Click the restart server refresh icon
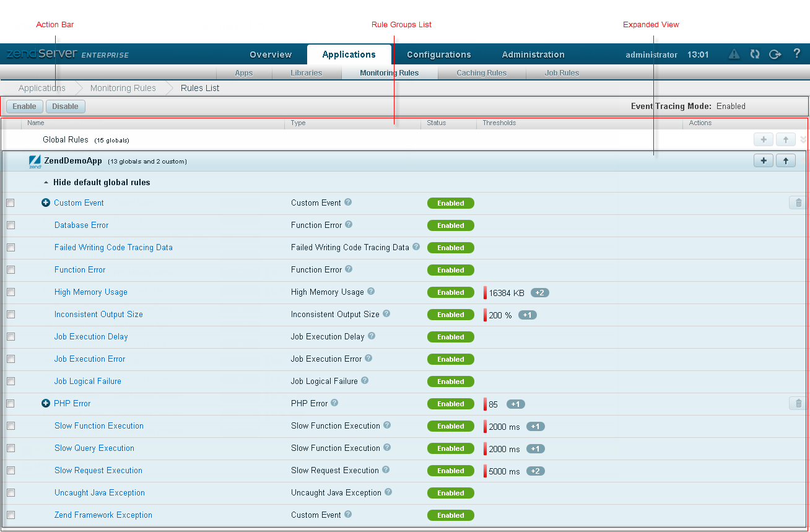The height and width of the screenshot is (532, 810). pyautogui.click(x=754, y=55)
